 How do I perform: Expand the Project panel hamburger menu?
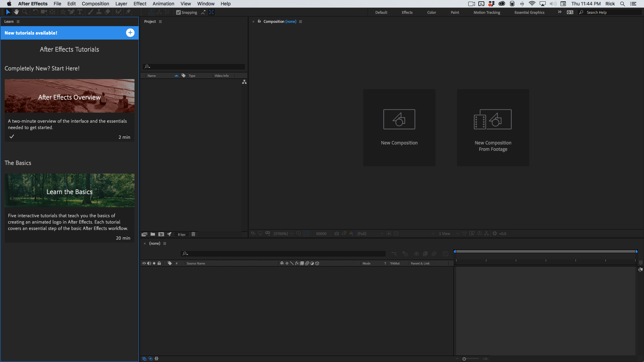(160, 21)
